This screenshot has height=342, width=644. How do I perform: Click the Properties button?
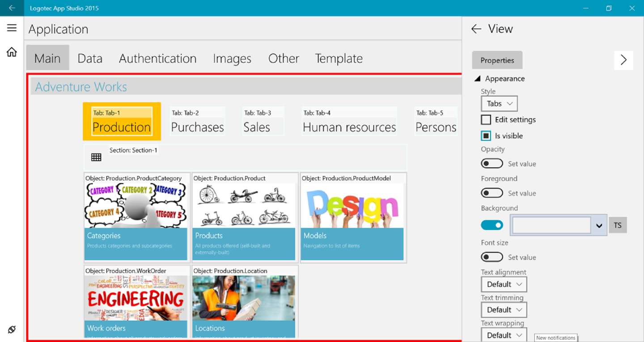497,60
